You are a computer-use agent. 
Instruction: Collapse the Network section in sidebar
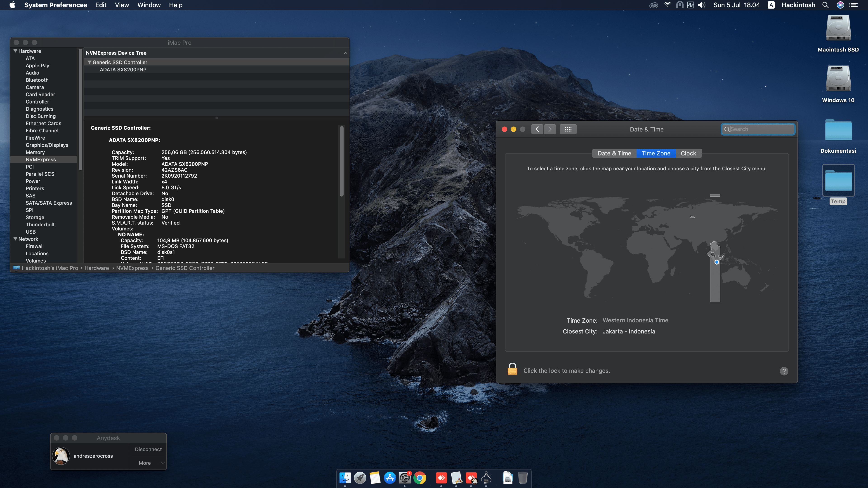click(15, 239)
